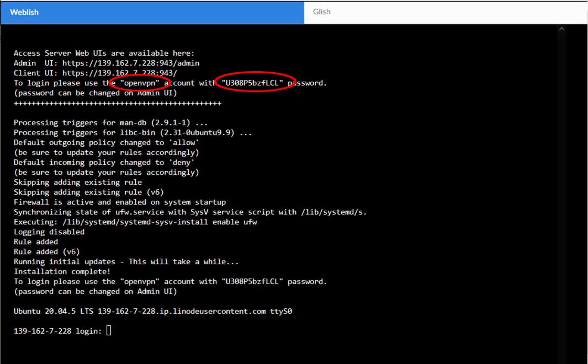588x364 pixels.
Task: Click the systemd-sysv-install "Executing" line
Action: (135, 222)
